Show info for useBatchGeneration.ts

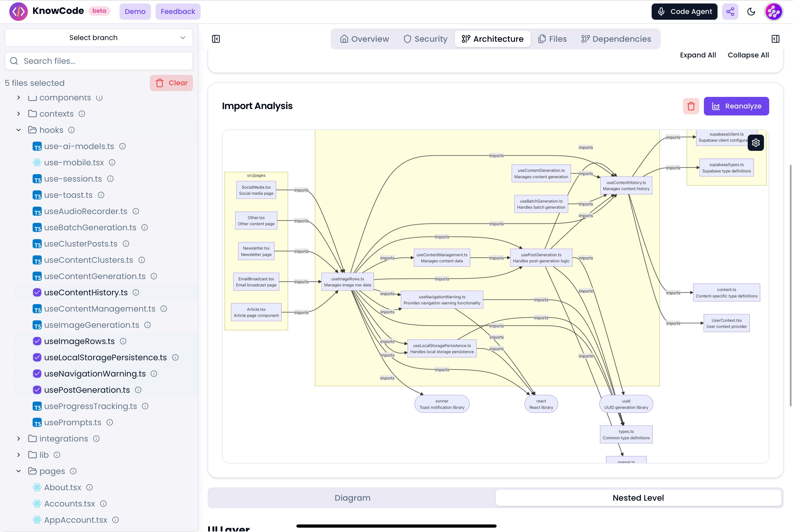click(145, 227)
